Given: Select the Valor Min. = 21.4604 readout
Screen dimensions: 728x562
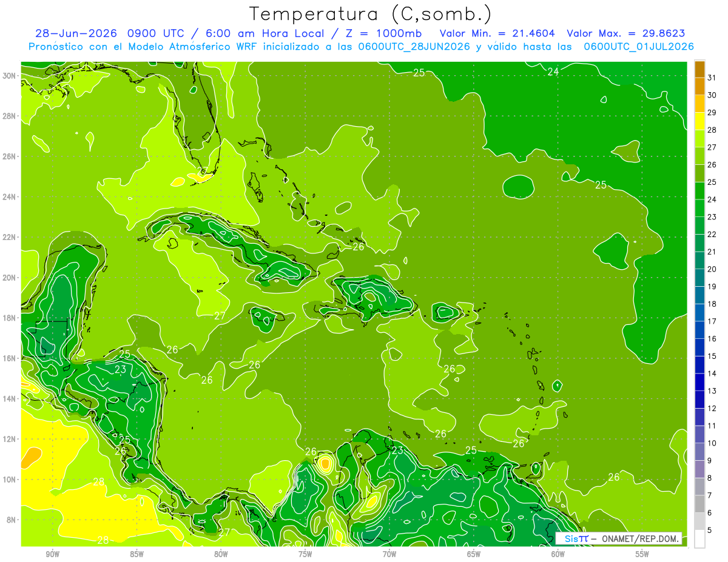Looking at the screenshot, I should point(496,33).
